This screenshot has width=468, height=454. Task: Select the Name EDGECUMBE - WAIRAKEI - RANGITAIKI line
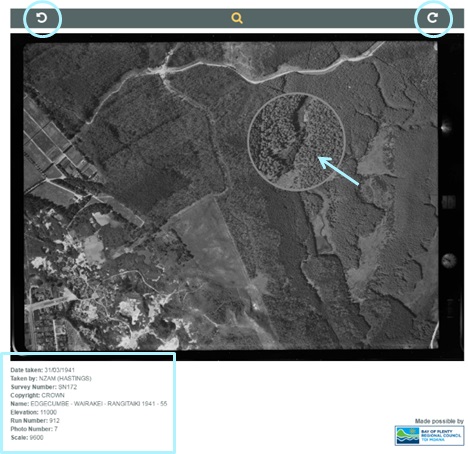(89, 404)
